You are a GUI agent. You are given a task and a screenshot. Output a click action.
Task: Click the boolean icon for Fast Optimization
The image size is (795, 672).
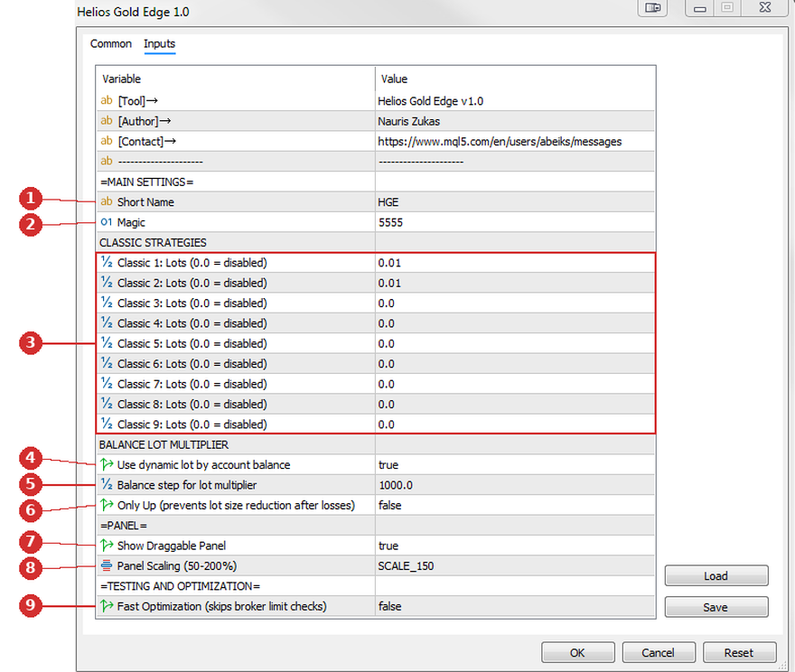pos(107,605)
